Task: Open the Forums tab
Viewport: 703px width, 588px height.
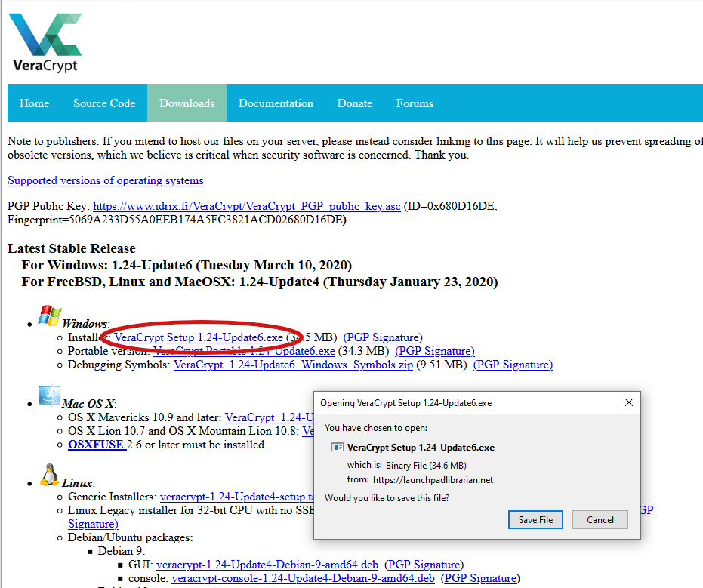Action: (415, 103)
